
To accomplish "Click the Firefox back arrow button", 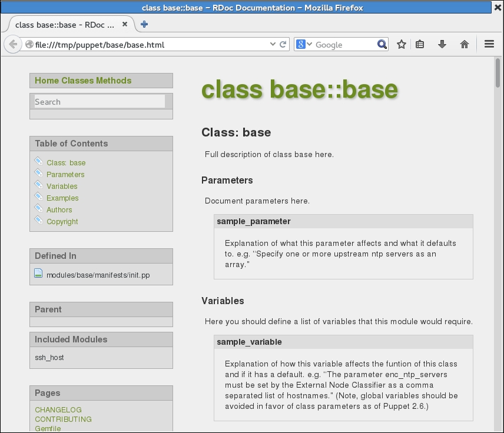I will coord(13,45).
